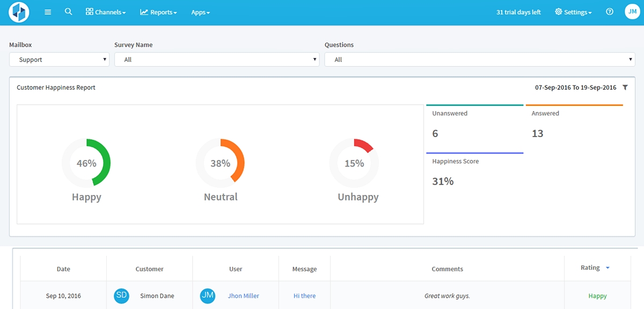Click the Customer column header
The height and width of the screenshot is (309, 644).
[150, 269]
